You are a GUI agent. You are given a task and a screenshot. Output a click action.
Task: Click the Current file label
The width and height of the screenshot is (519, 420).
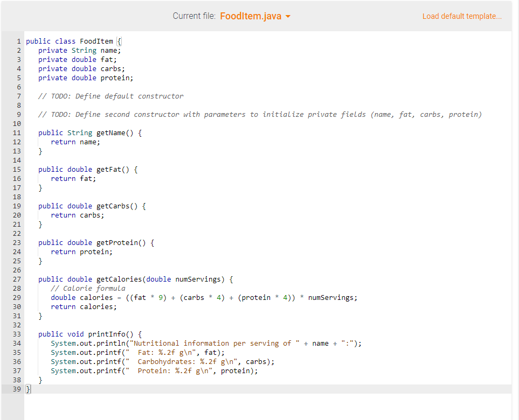tap(194, 16)
